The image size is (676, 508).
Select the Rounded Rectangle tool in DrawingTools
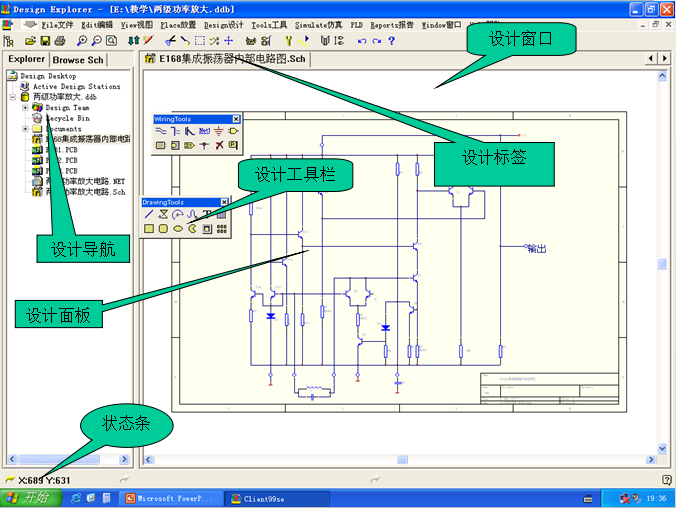pyautogui.click(x=163, y=229)
